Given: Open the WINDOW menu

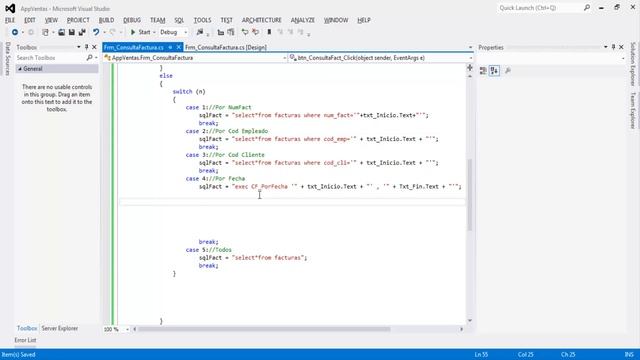Looking at the screenshot, I should pyautogui.click(x=336, y=20).
